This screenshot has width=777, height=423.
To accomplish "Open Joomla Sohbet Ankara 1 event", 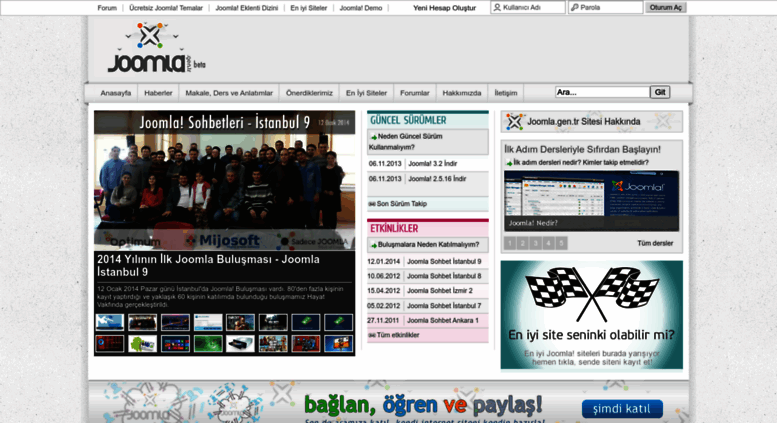I will tap(443, 320).
